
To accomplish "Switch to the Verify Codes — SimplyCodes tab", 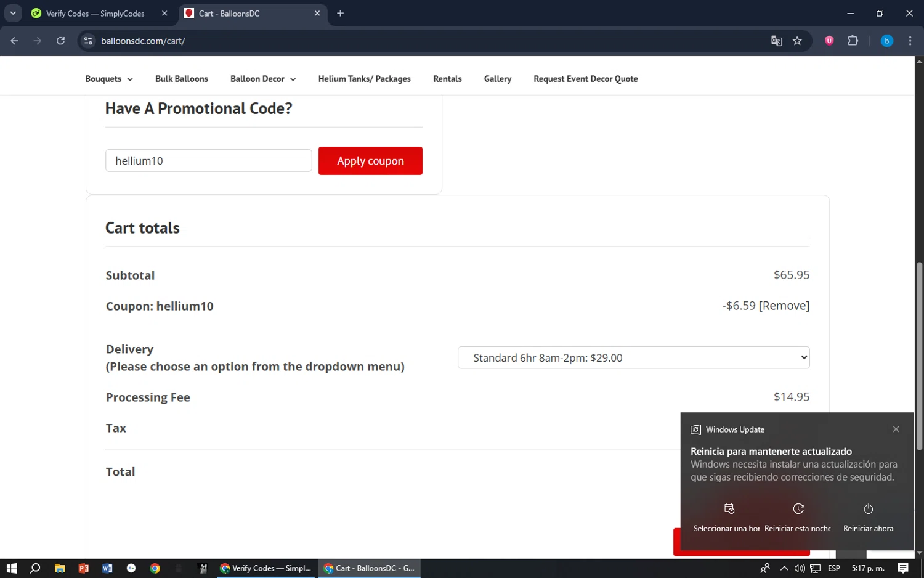I will point(95,14).
